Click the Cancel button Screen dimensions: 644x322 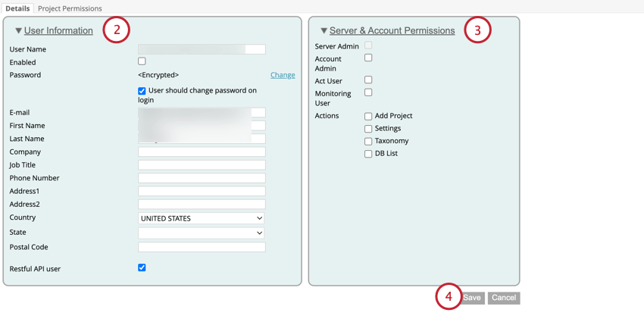click(x=503, y=298)
